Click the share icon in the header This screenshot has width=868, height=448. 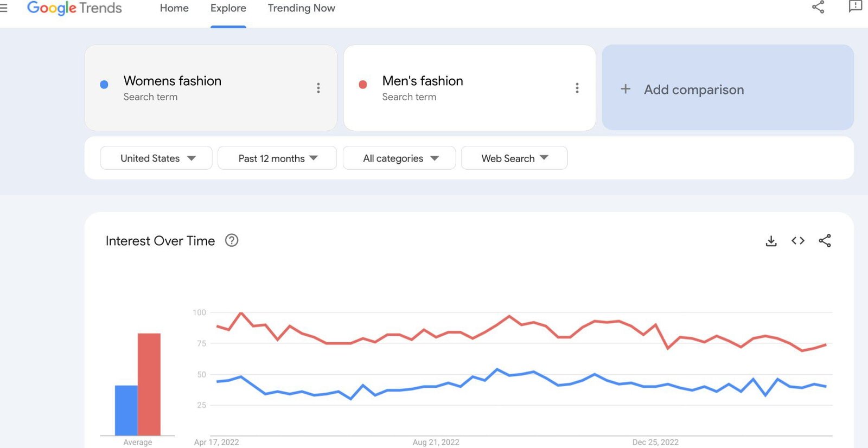818,7
